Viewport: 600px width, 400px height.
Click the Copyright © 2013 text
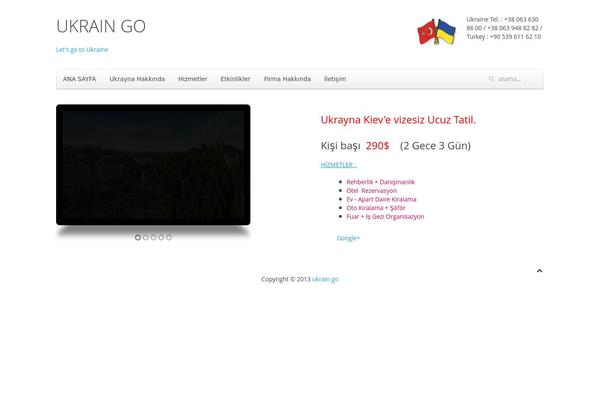coord(286,279)
